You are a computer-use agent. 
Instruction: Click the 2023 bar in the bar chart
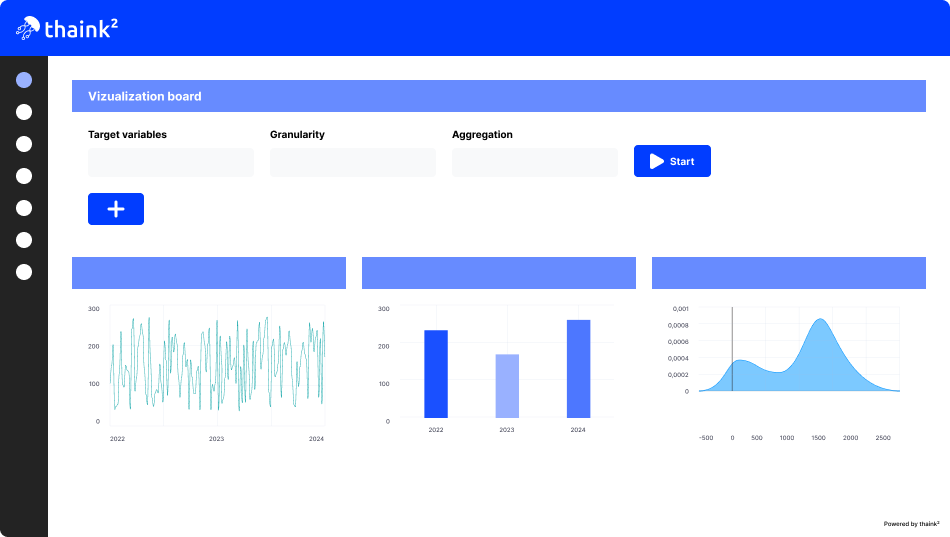[507, 386]
